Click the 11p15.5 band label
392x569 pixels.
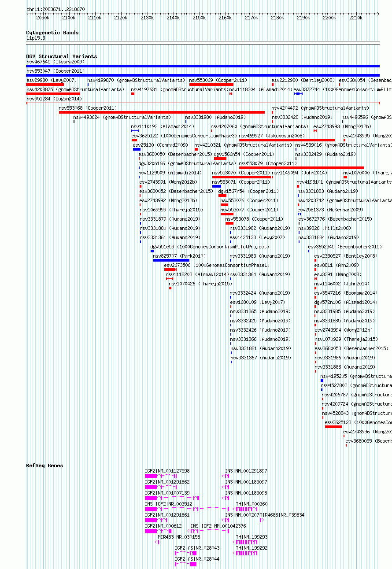tap(35, 38)
